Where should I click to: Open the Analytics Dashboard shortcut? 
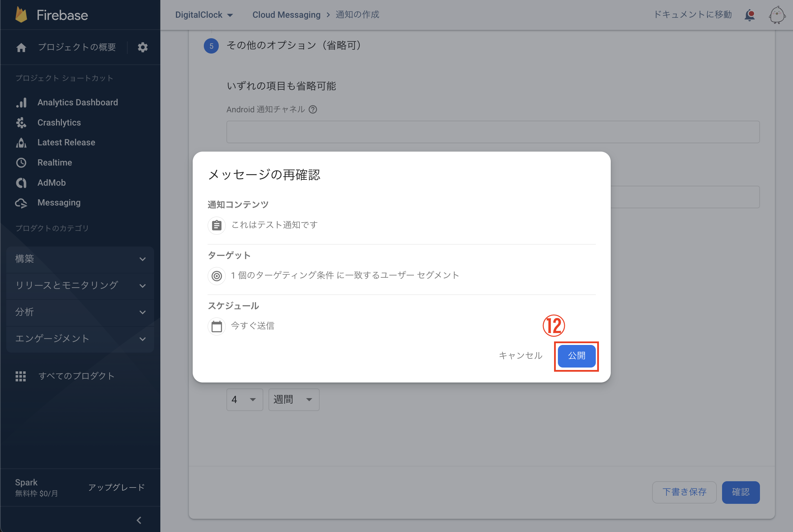pyautogui.click(x=78, y=102)
